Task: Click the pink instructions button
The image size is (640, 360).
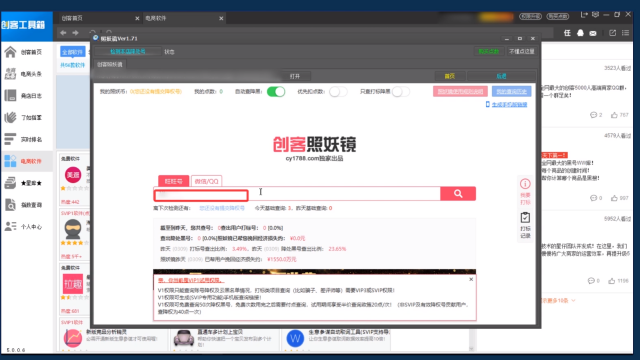Action: (x=460, y=91)
